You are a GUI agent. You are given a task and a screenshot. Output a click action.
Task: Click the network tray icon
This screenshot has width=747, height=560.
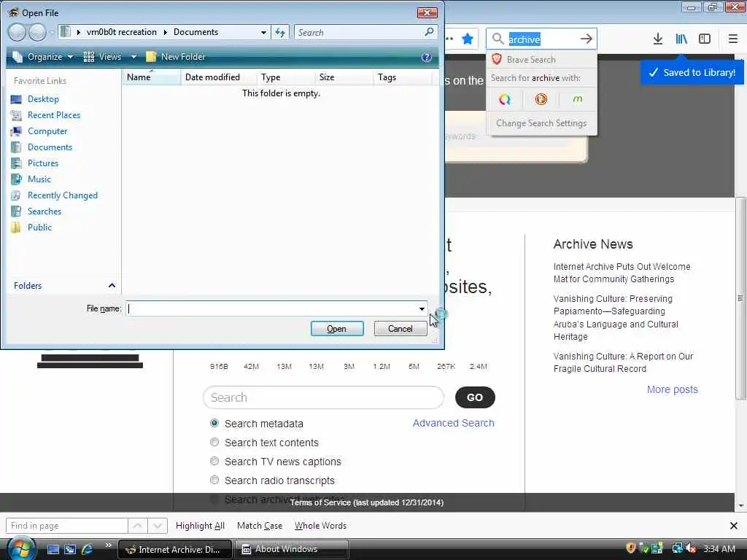(x=677, y=548)
